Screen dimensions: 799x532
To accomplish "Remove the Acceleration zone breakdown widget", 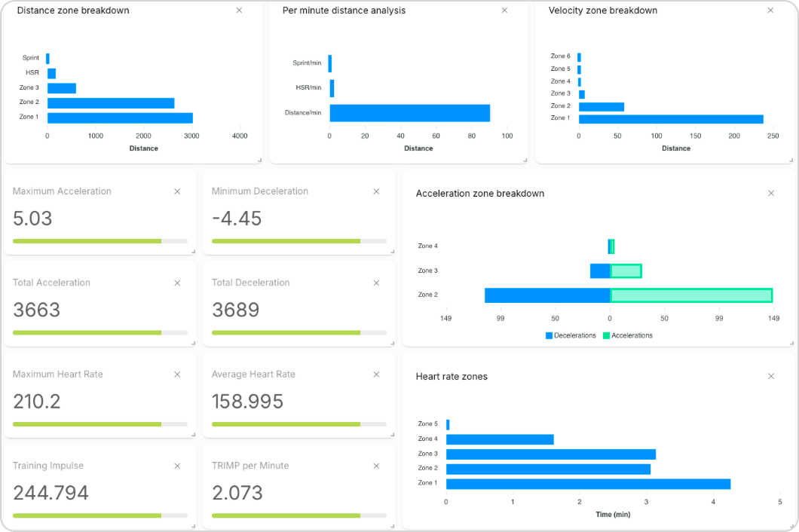I will 770,194.
